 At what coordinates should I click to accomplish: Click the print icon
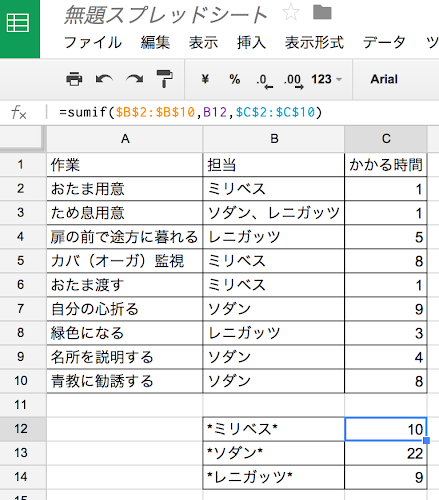tap(74, 79)
